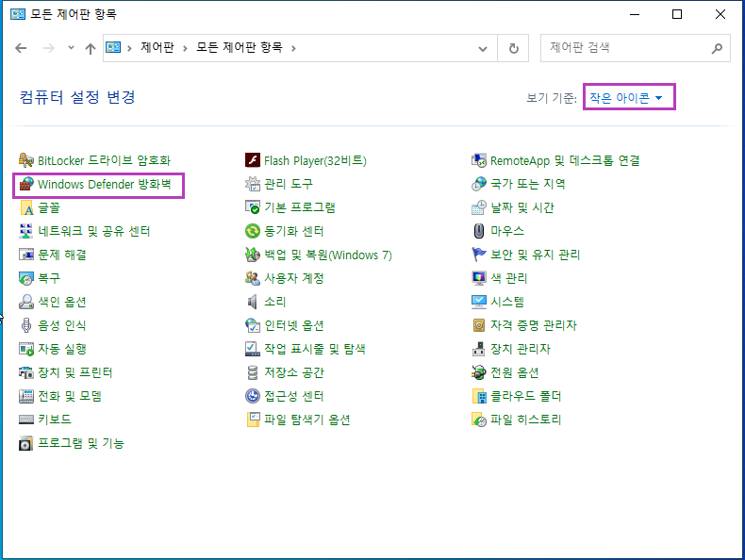Screen dimensions: 745x560
Task: Click the 클라우드 폴더 icon
Action: 479,396
